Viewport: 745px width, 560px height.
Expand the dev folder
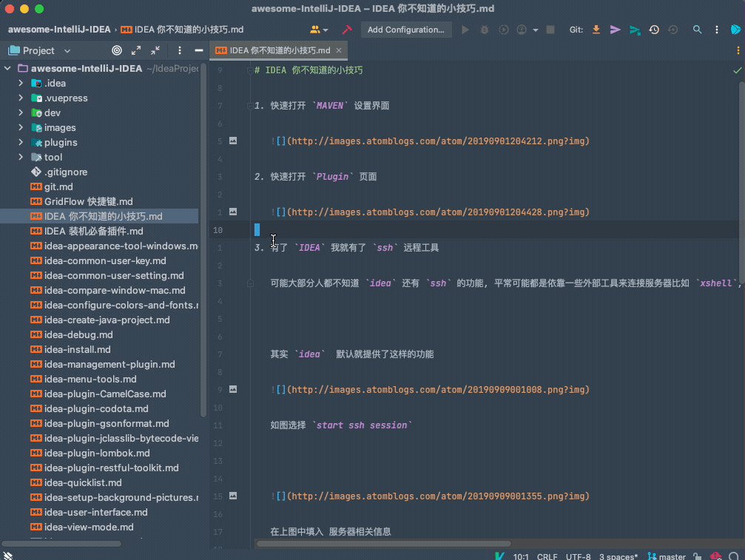21,112
